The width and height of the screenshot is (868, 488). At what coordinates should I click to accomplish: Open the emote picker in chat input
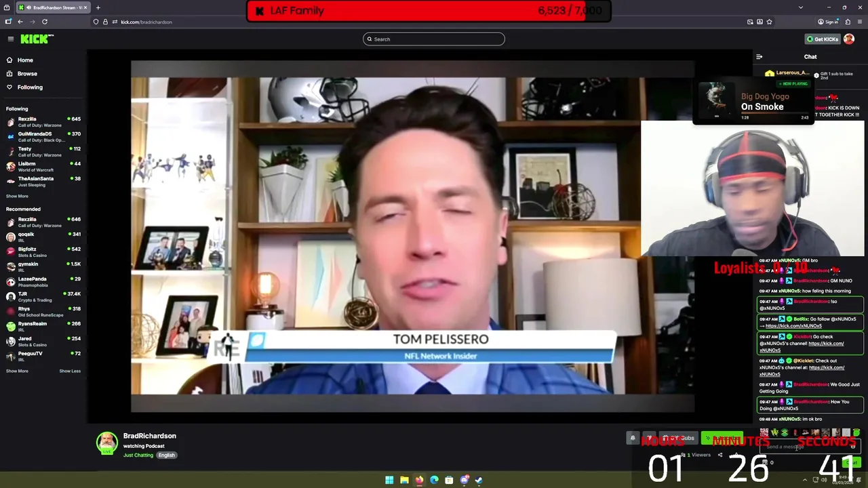pos(853,447)
